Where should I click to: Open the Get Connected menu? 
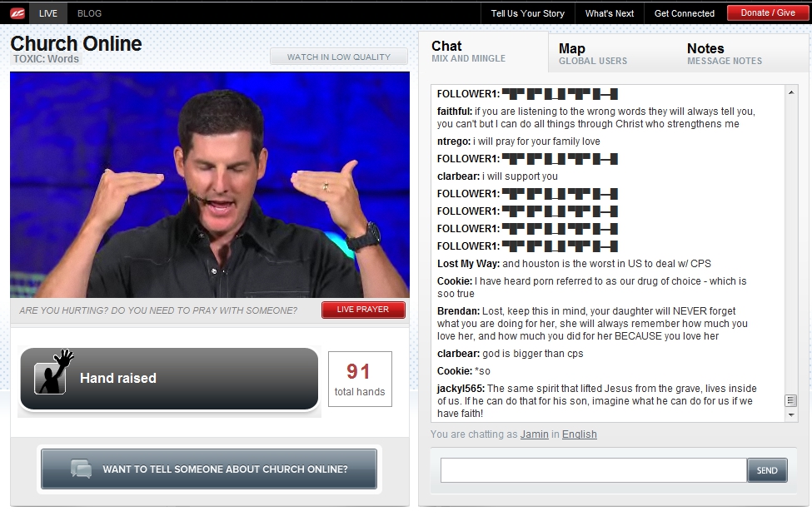684,13
